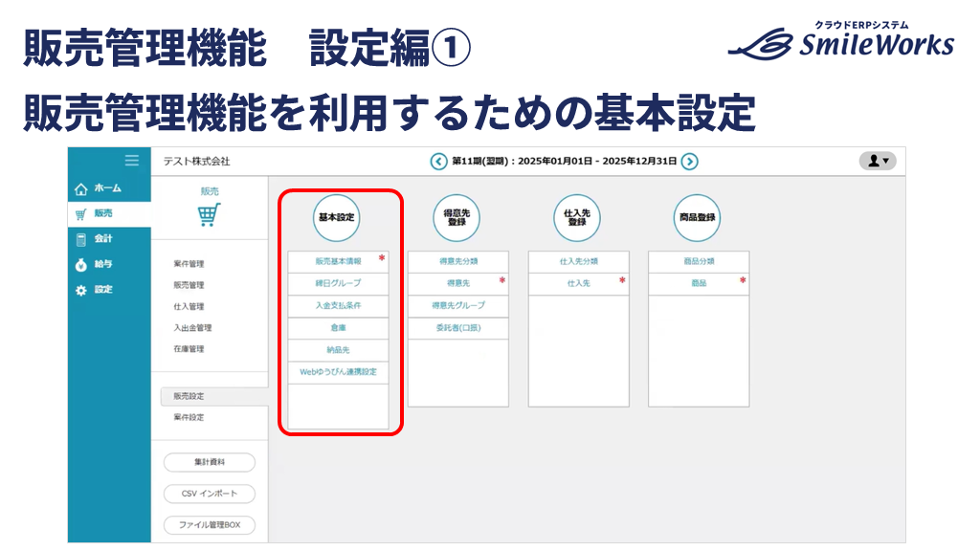Open 販売基本情報 setting
The height and width of the screenshot is (551, 980).
(x=338, y=261)
